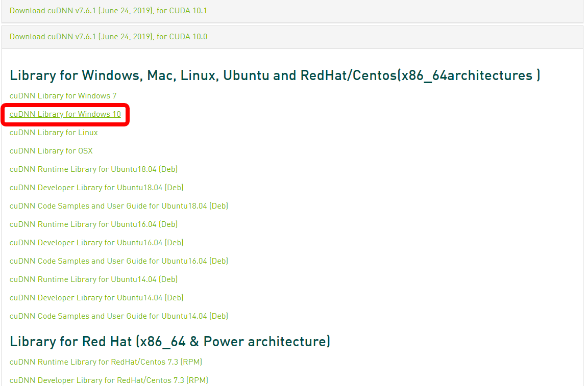This screenshot has width=588, height=386.
Task: Select cuDNN Runtime Library for Ubuntu14.04 (Deb)
Action: pos(94,279)
